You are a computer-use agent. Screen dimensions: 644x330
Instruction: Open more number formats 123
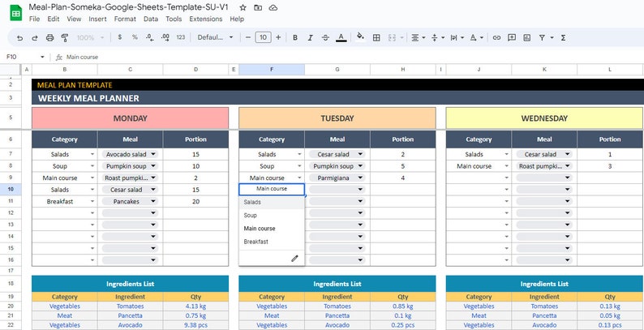click(x=181, y=37)
